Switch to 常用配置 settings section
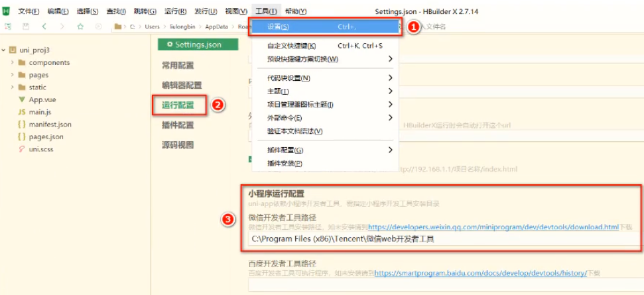The image size is (644, 295). pos(178,65)
